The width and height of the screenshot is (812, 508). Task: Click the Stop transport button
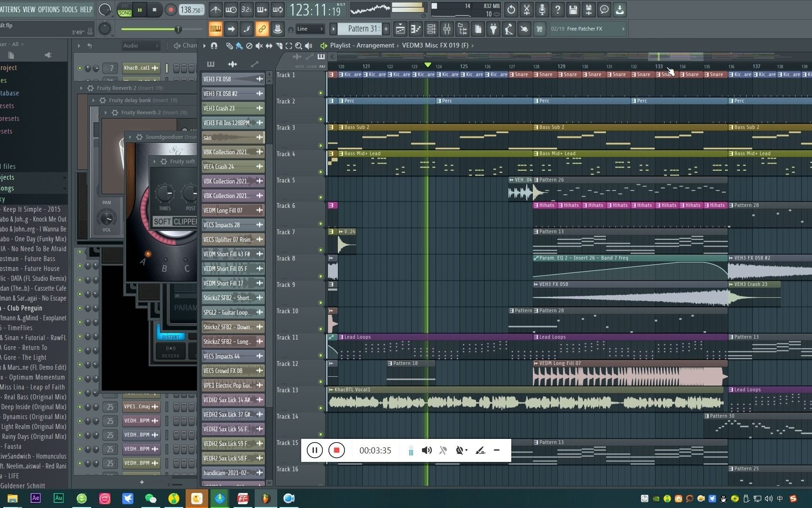155,9
